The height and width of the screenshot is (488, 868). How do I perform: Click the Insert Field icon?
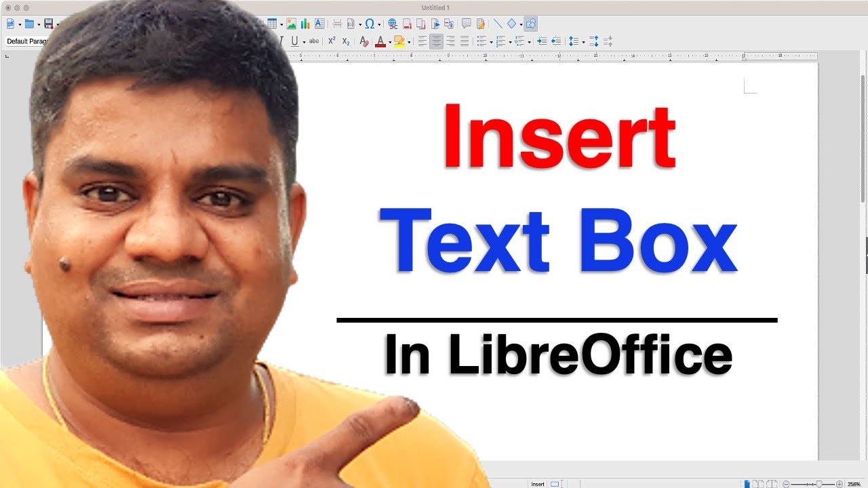point(351,24)
